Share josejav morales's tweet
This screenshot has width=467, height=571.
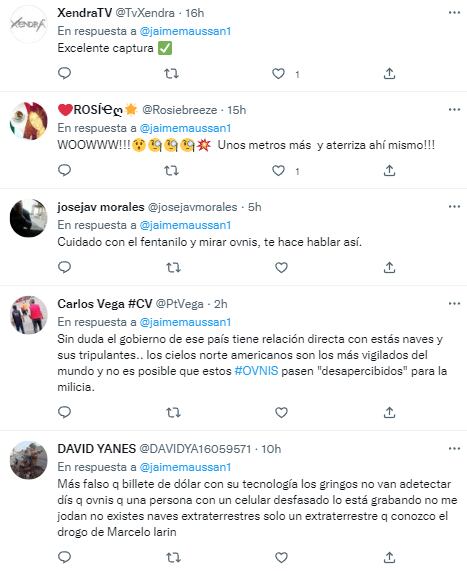(x=389, y=268)
